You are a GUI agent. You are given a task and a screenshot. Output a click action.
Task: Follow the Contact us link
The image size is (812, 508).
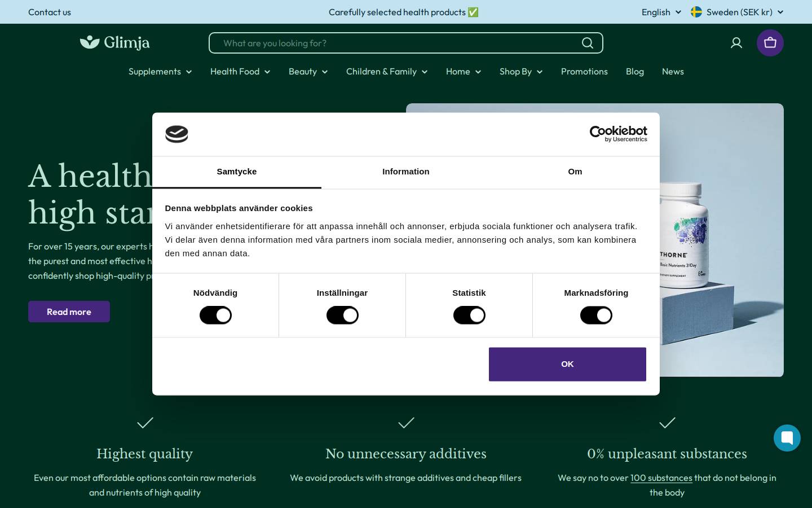point(50,12)
